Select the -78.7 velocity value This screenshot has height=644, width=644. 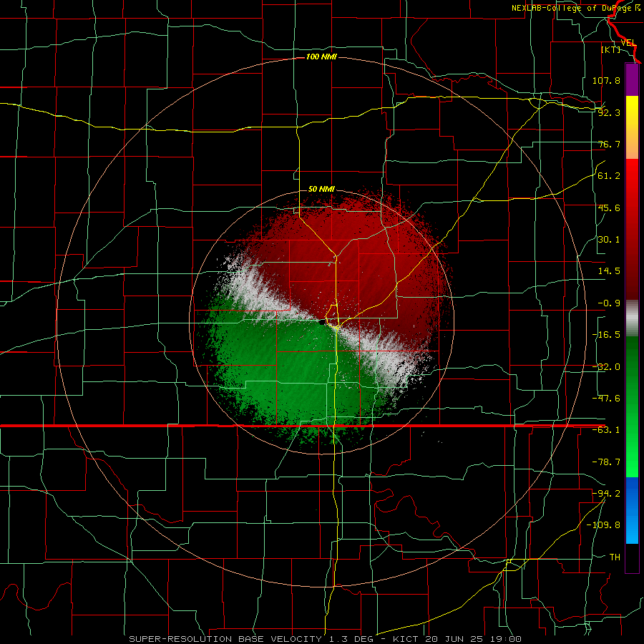point(606,462)
